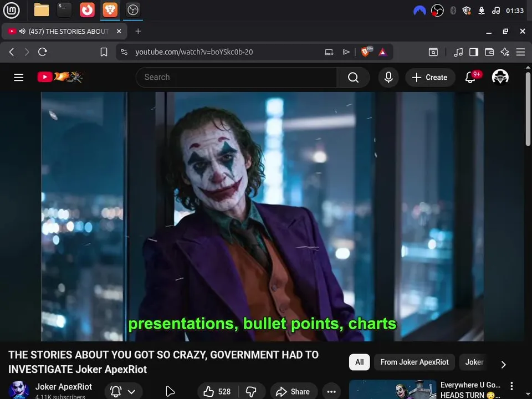
Task: Close the YouTube browser tab
Action: point(119,31)
